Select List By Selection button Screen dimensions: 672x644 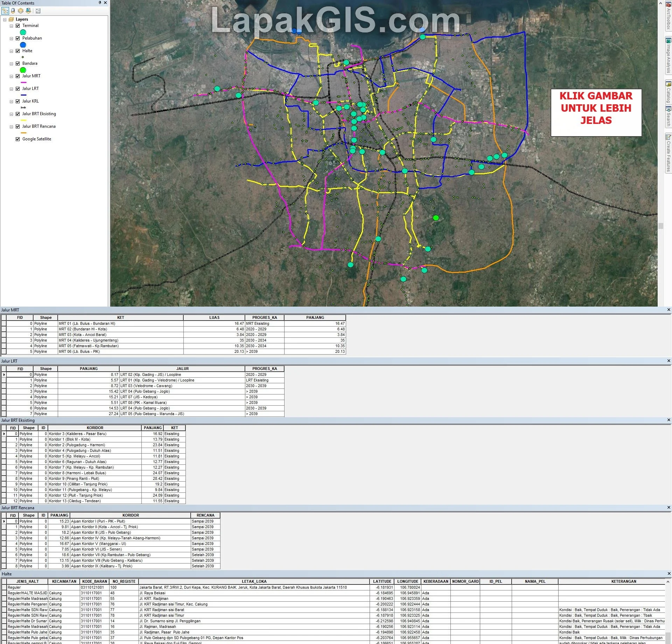point(28,11)
